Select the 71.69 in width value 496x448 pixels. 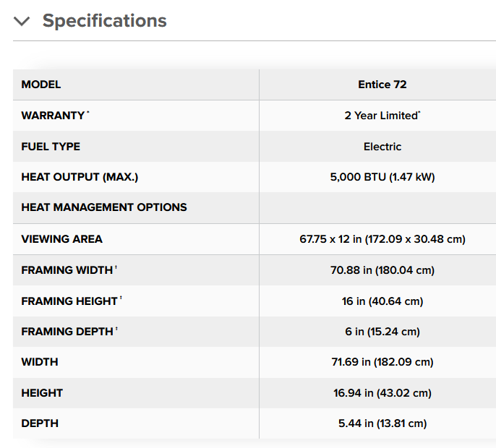382,362
